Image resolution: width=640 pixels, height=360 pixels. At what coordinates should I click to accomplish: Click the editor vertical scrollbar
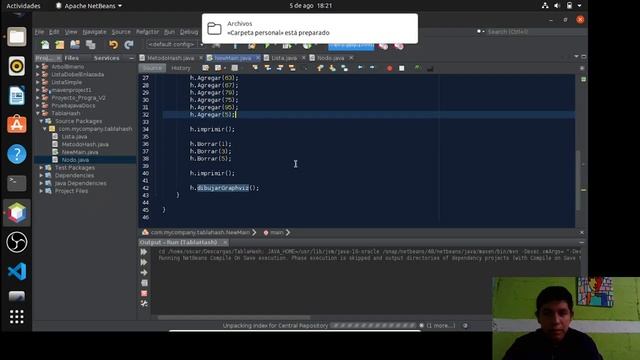578,180
